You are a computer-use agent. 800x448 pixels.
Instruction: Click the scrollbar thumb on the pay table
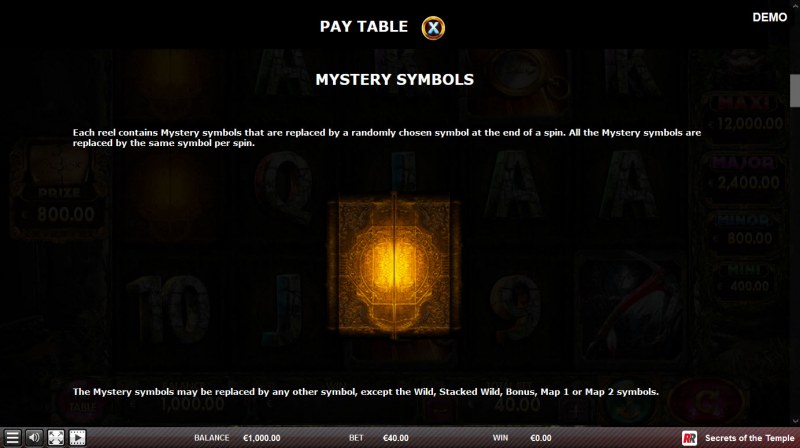pos(794,90)
